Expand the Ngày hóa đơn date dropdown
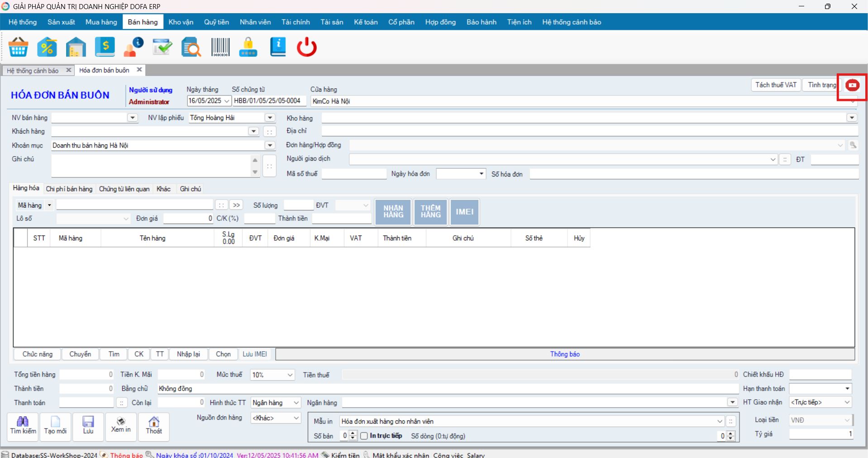 [x=482, y=174]
